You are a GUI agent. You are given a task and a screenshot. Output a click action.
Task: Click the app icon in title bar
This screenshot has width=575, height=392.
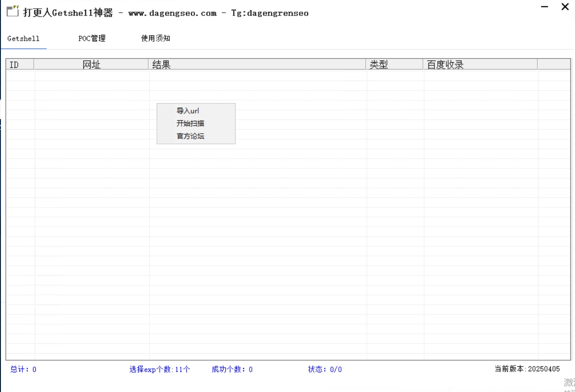[13, 11]
